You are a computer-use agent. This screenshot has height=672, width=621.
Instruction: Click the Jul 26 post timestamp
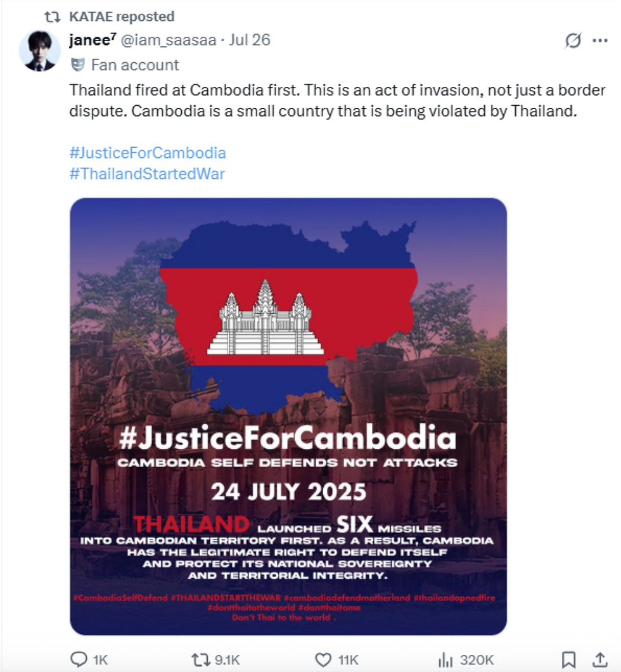tap(250, 40)
